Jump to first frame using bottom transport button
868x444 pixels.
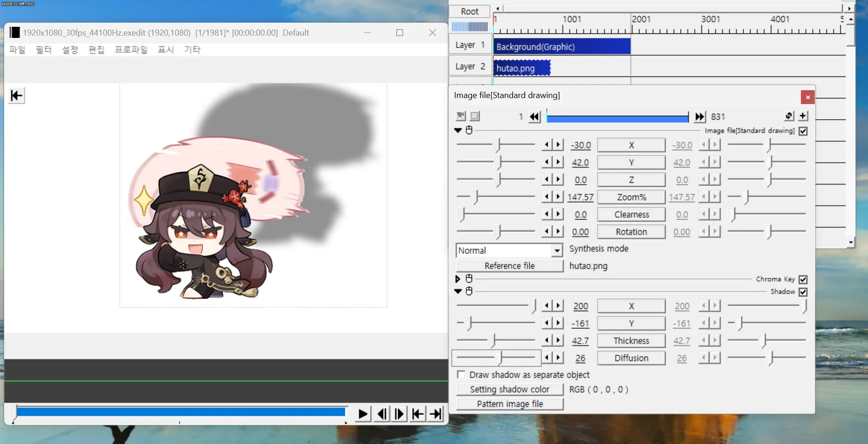[418, 414]
